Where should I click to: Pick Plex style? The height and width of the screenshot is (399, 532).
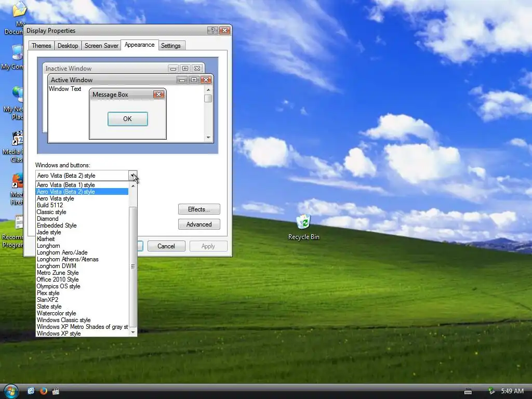coord(82,293)
